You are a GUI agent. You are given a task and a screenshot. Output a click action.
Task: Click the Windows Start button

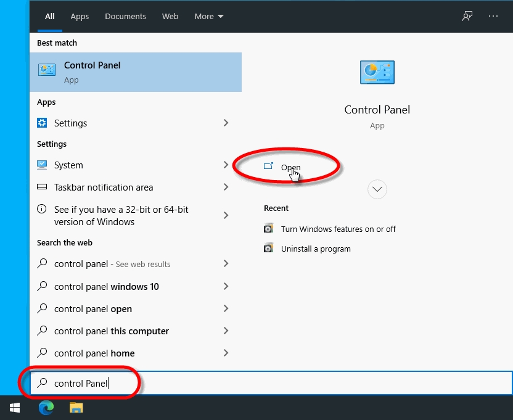coord(15,407)
